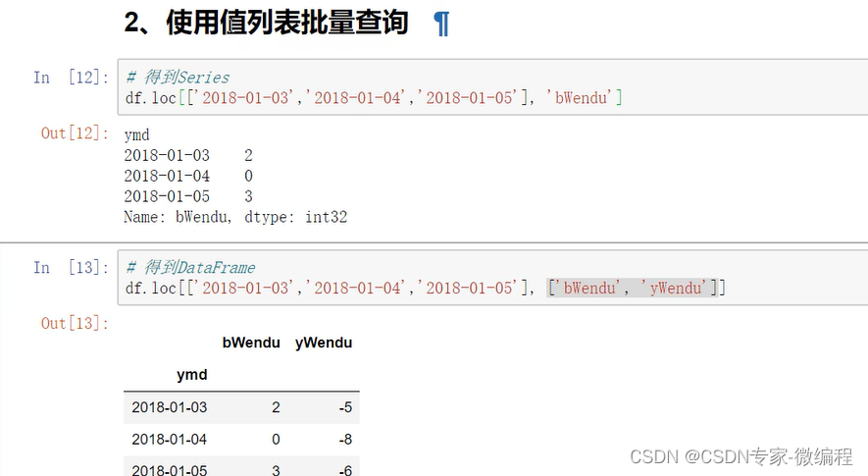This screenshot has width=868, height=476.
Task: Select code input cell In [12]
Action: point(492,87)
